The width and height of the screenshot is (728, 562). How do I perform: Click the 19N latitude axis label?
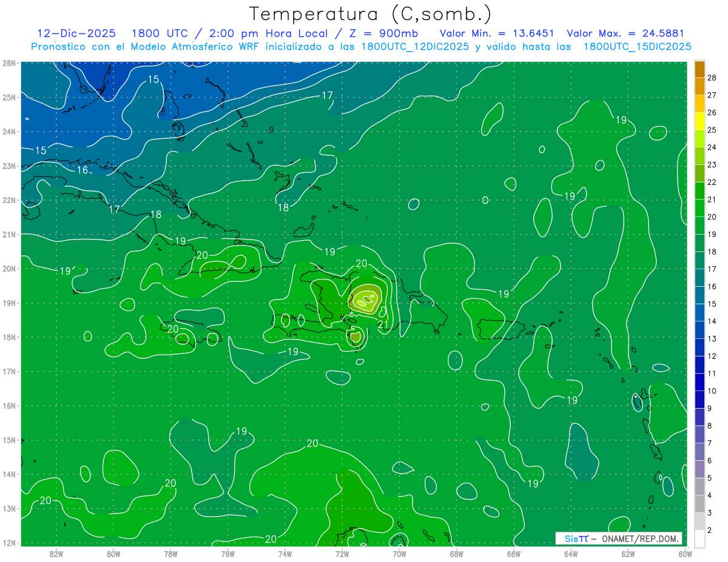[9, 303]
